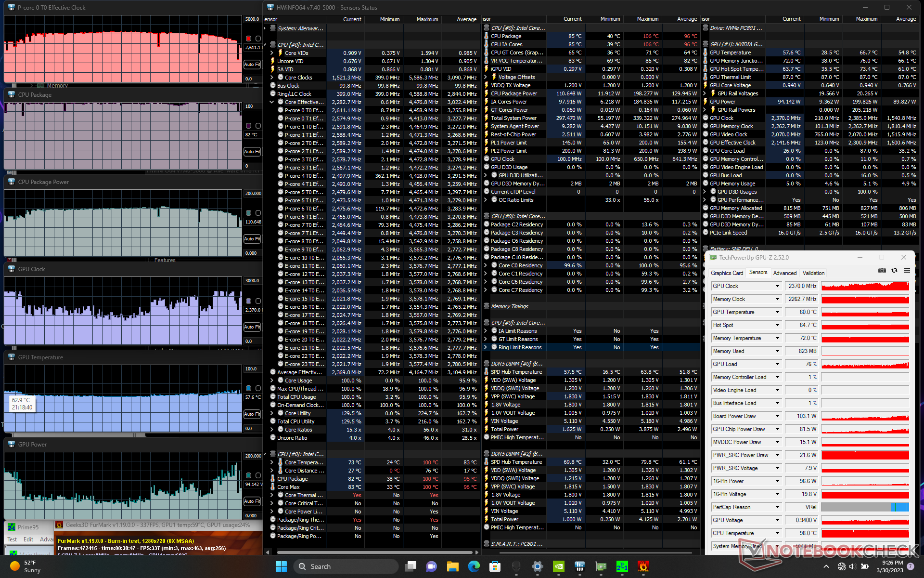The height and width of the screenshot is (578, 924).
Task: Launch Microsoft Edge from taskbar
Action: (474, 566)
